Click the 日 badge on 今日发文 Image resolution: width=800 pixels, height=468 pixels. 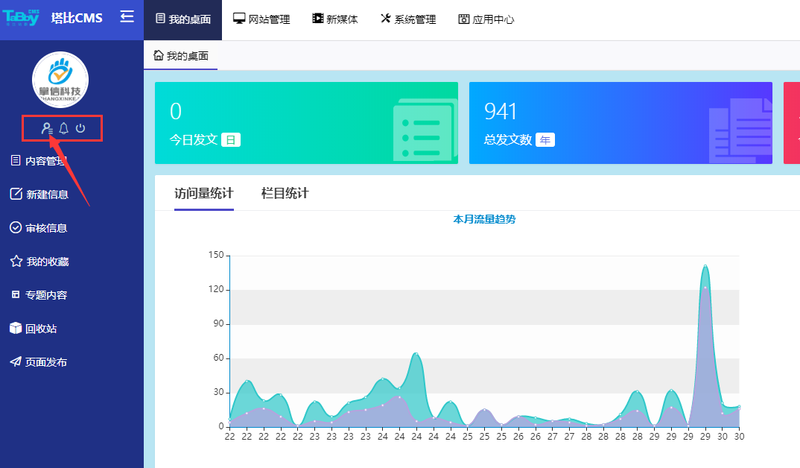231,140
